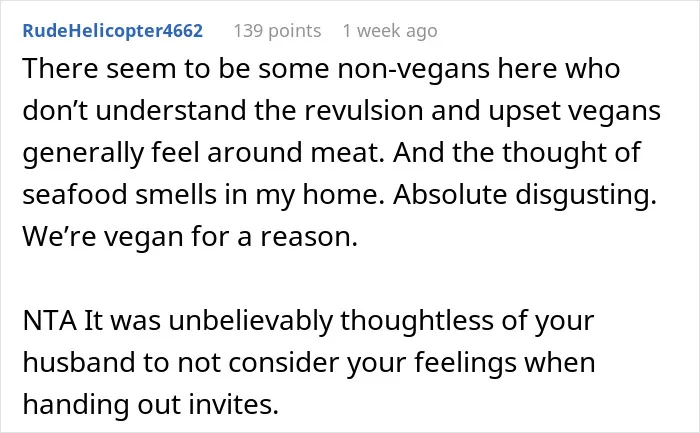Open RudeHelicopter4662's user profile
The height and width of the screenshot is (433, 700).
coord(112,31)
